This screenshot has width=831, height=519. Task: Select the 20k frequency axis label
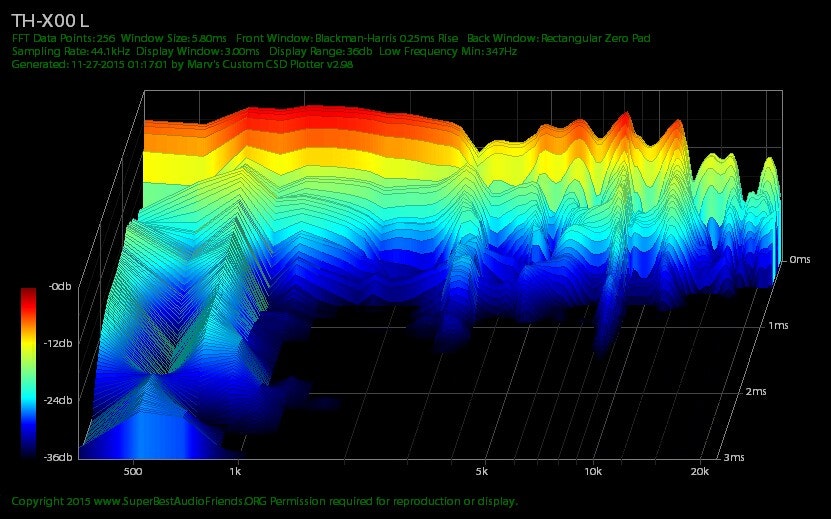click(699, 471)
